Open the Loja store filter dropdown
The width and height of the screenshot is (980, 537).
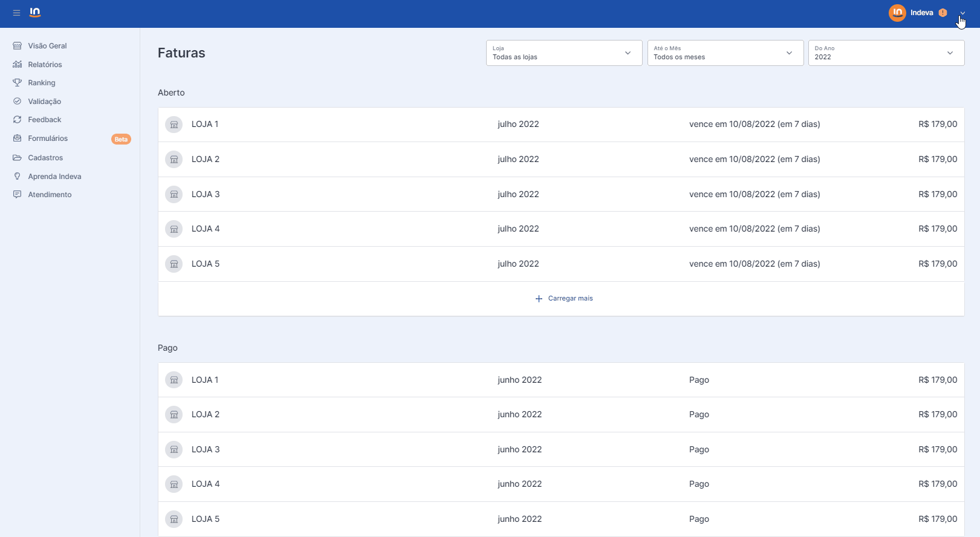[x=563, y=53]
